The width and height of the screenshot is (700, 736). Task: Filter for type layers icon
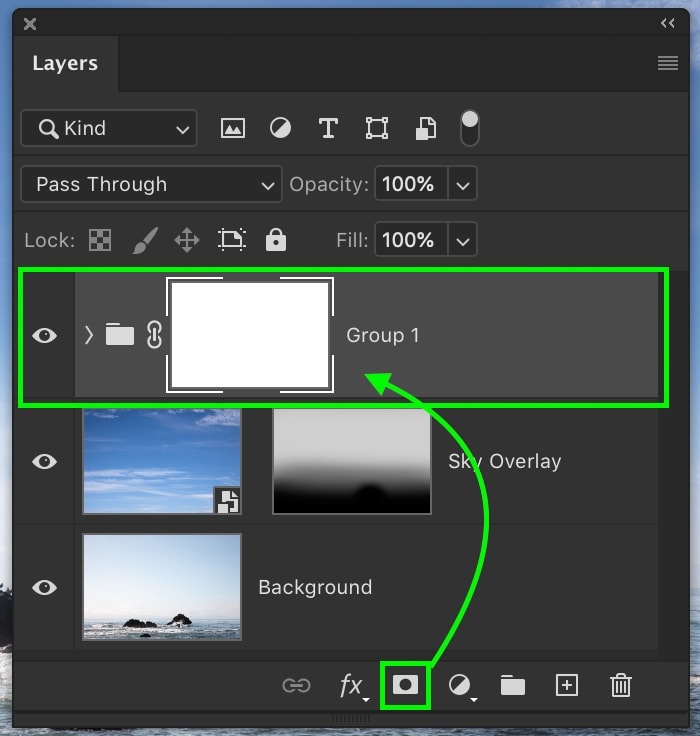coord(328,128)
